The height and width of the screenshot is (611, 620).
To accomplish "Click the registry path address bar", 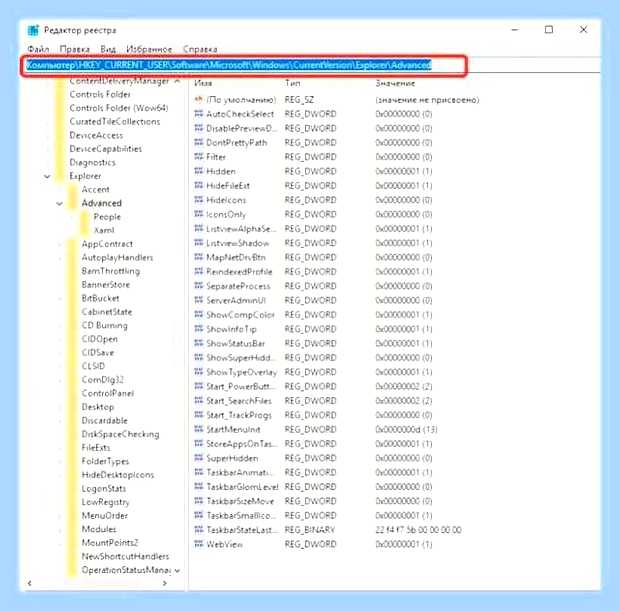I will click(312, 65).
